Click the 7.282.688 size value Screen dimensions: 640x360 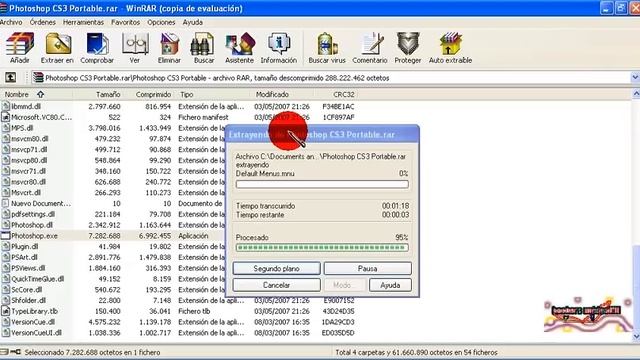(x=104, y=236)
